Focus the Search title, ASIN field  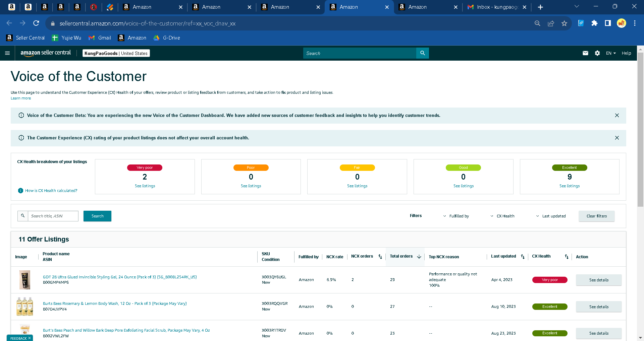(53, 216)
